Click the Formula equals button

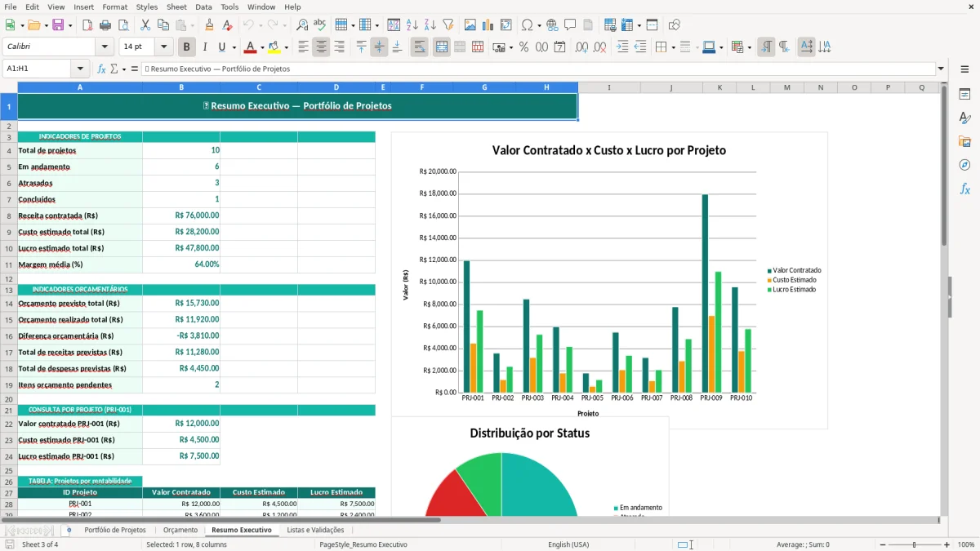click(x=135, y=69)
